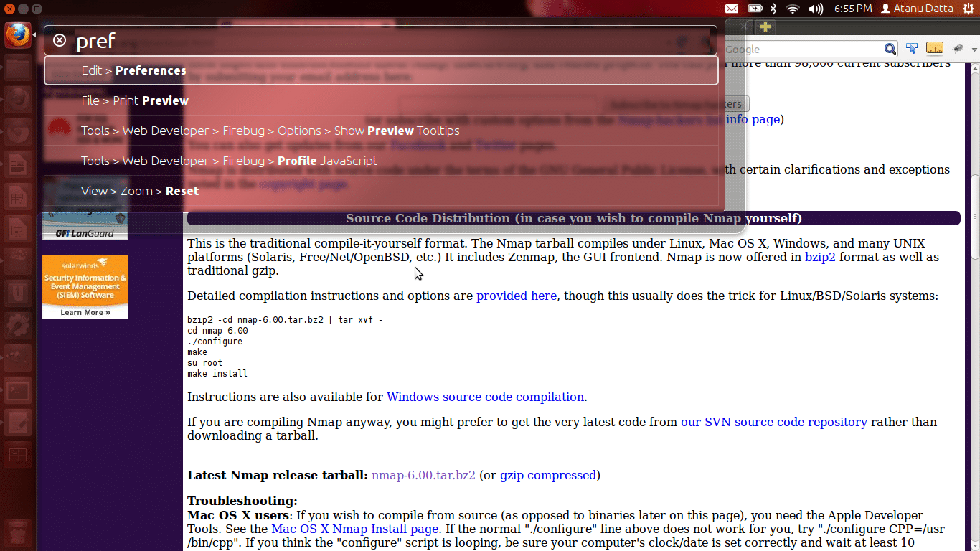Screen dimensions: 980x551
Task: Open the 6:55 PM clock menu
Action: click(853, 9)
